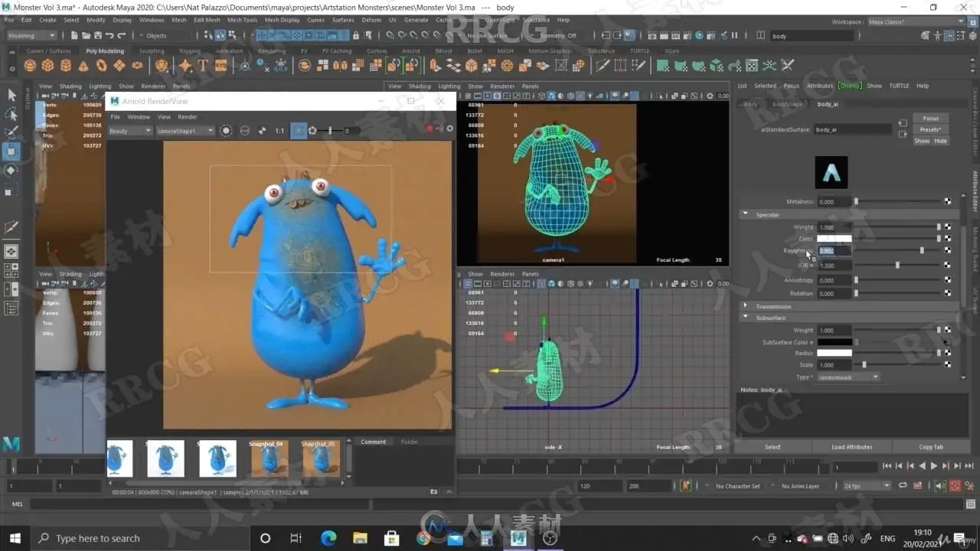Stop the render with the red button
The width and height of the screenshot is (980, 551).
tap(430, 129)
